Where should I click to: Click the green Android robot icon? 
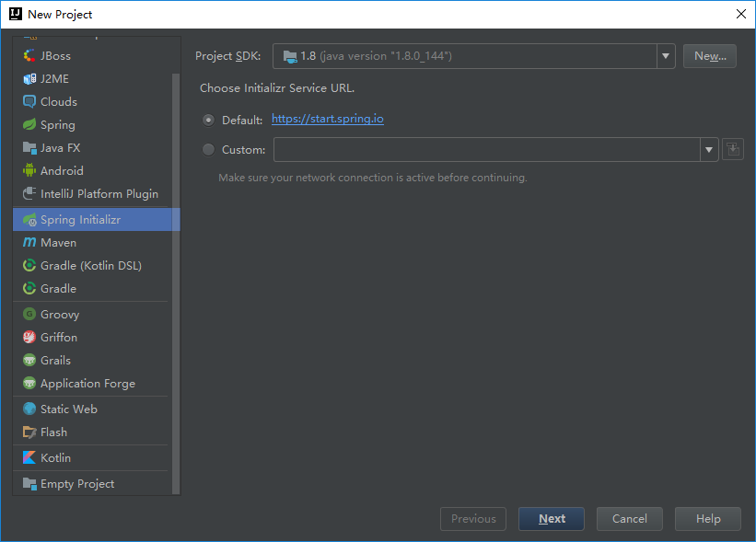[x=29, y=170]
